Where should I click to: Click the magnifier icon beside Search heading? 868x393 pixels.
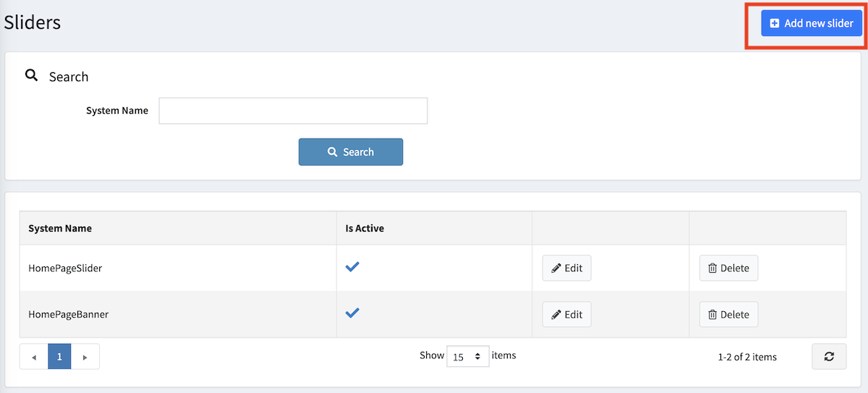click(31, 75)
